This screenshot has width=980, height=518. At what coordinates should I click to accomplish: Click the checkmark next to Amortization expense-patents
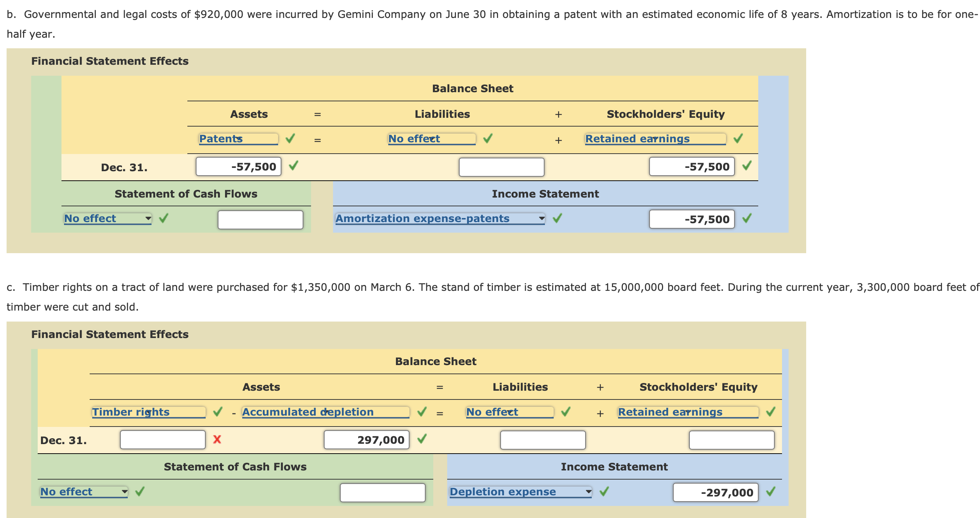[558, 219]
